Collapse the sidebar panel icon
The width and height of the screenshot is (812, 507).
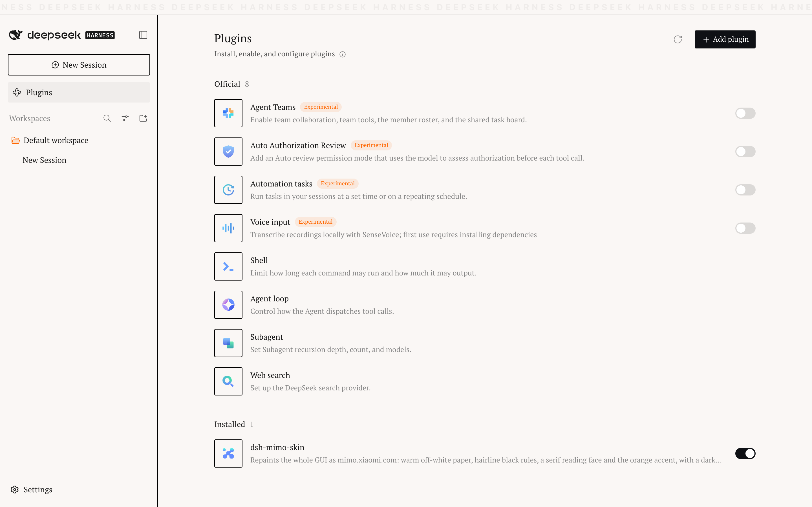[x=143, y=35]
